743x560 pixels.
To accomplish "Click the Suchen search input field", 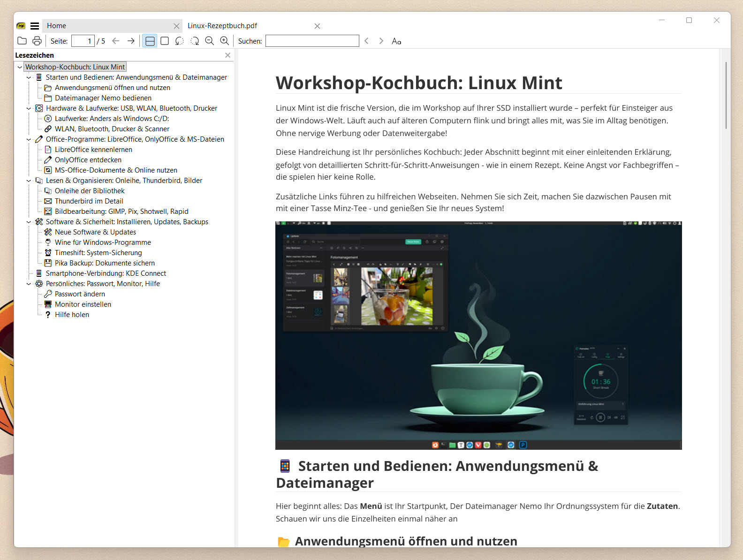I will click(312, 41).
